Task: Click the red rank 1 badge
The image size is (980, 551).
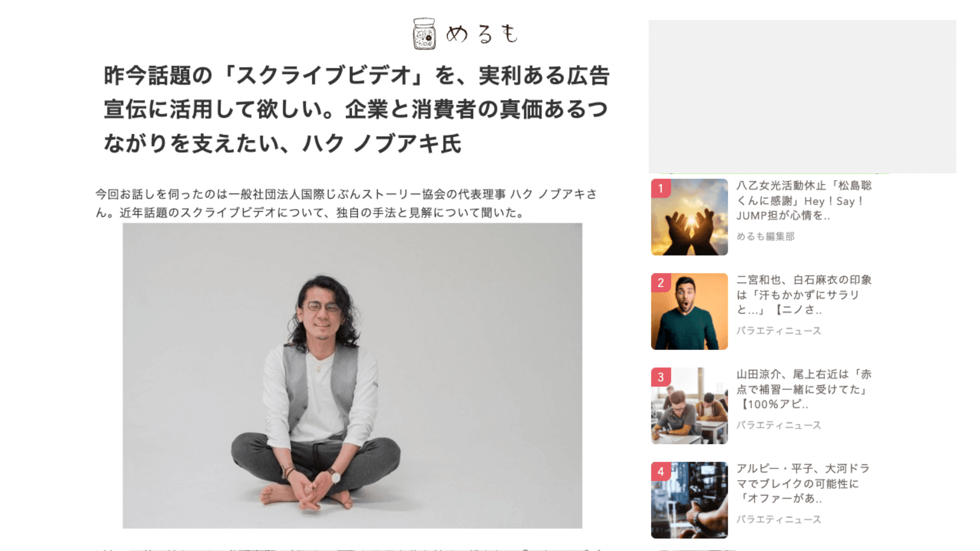Action: click(x=660, y=188)
